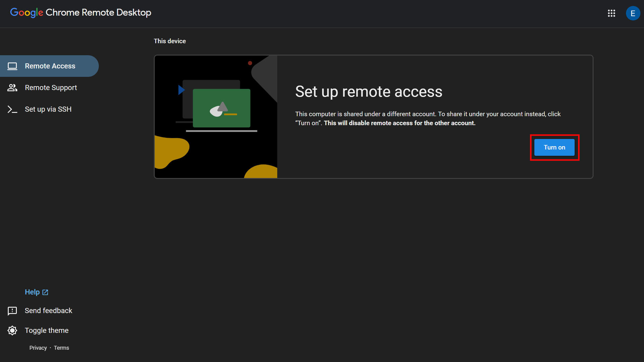Screen dimensions: 644x362
Task: Toggle theme using the sidebar label
Action: pyautogui.click(x=47, y=330)
